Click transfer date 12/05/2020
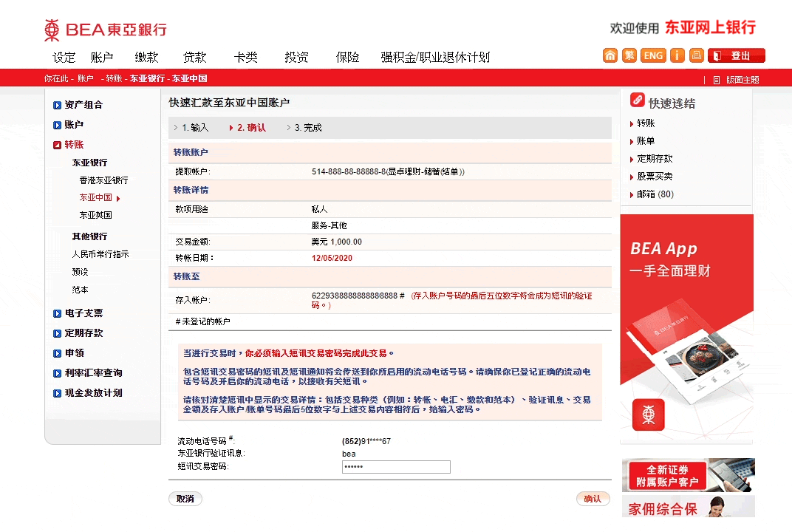 point(332,258)
